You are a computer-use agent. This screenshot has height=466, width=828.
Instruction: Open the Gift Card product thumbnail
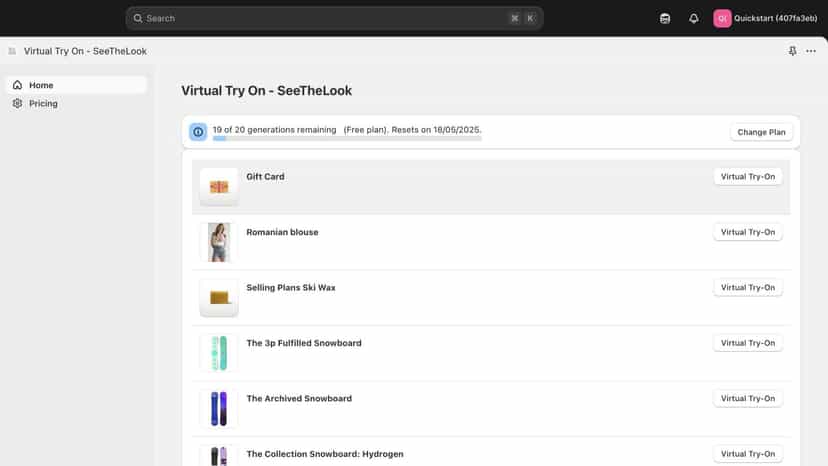[219, 187]
